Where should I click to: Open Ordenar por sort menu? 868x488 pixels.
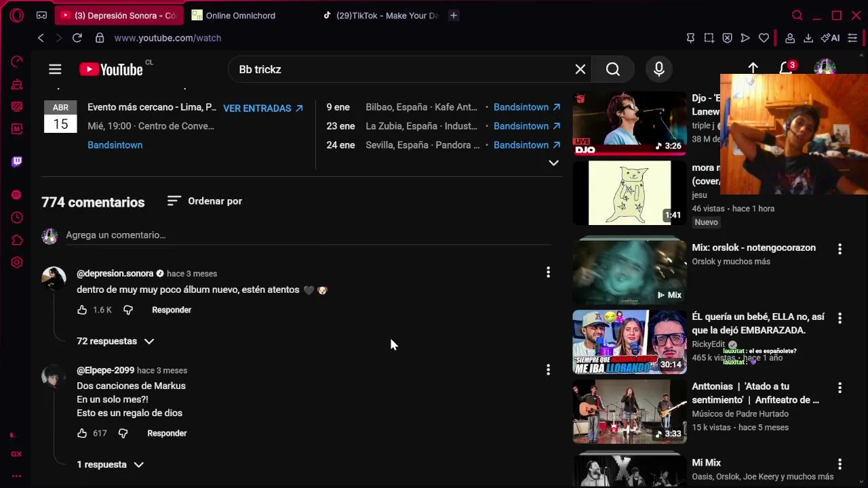205,201
